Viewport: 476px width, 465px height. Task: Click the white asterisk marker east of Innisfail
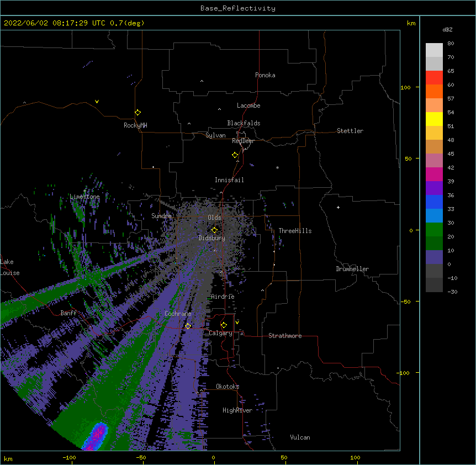point(277,167)
